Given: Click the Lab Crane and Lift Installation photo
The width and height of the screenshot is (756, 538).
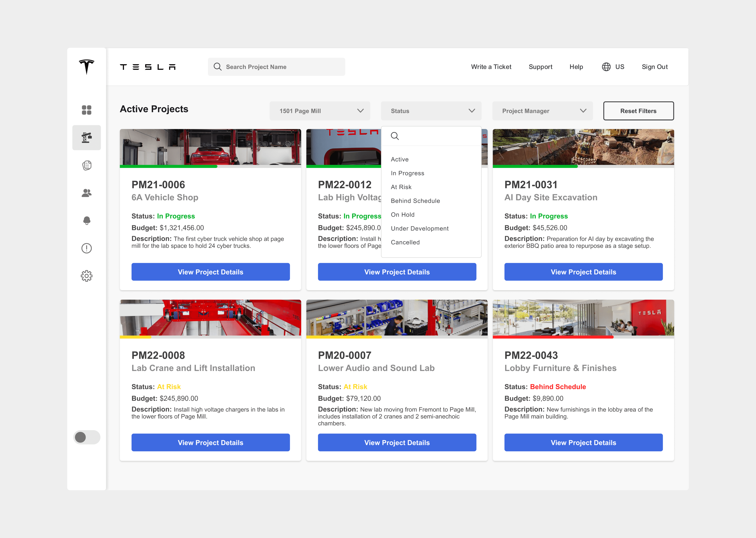Looking at the screenshot, I should 211,318.
